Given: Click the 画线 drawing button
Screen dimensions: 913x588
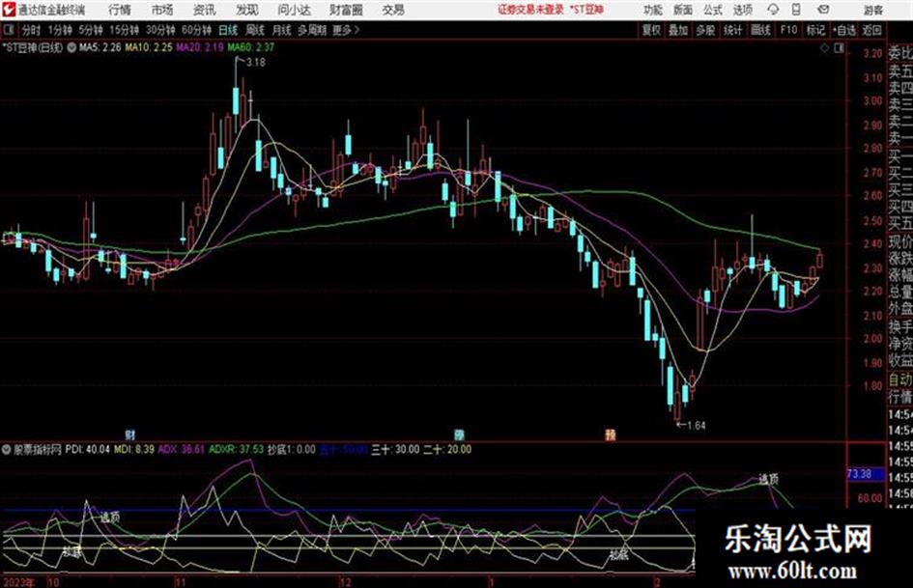Looking at the screenshot, I should 761,30.
